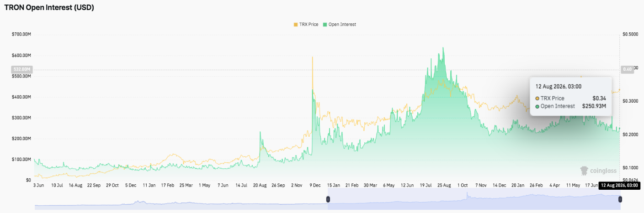
Task: Click the right handle of the range slider
Action: pyautogui.click(x=620, y=199)
